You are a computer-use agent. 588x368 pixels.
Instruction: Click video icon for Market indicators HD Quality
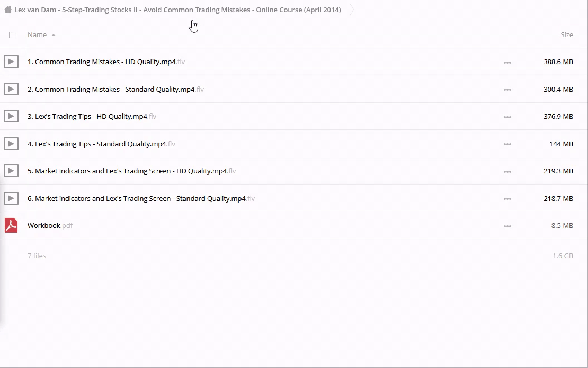[11, 171]
